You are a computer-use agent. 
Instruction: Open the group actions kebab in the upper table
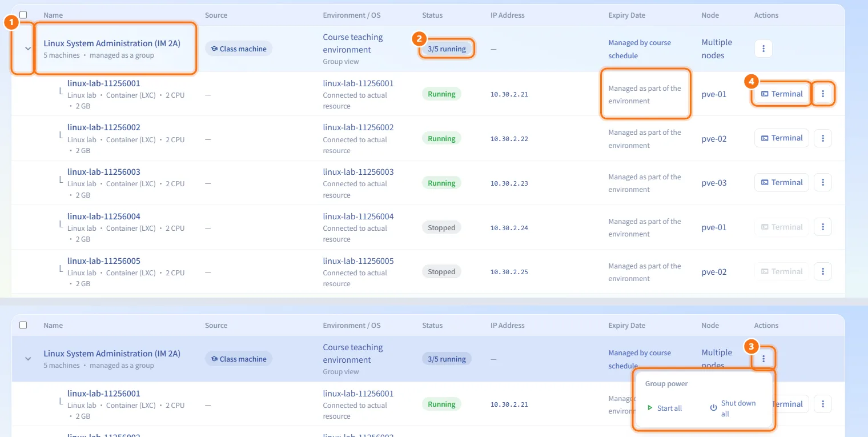tap(763, 49)
